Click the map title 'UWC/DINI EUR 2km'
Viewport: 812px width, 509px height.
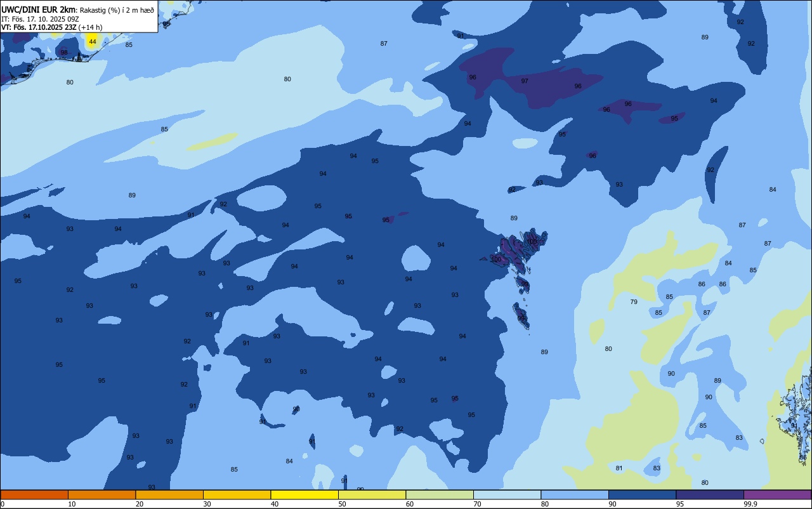coord(38,9)
